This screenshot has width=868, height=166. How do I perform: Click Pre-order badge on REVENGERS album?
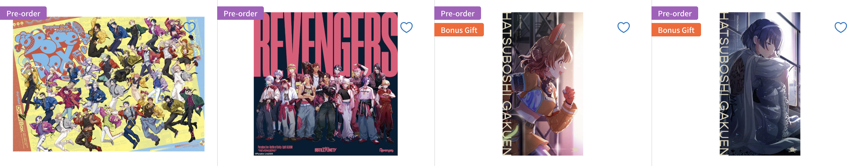240,13
